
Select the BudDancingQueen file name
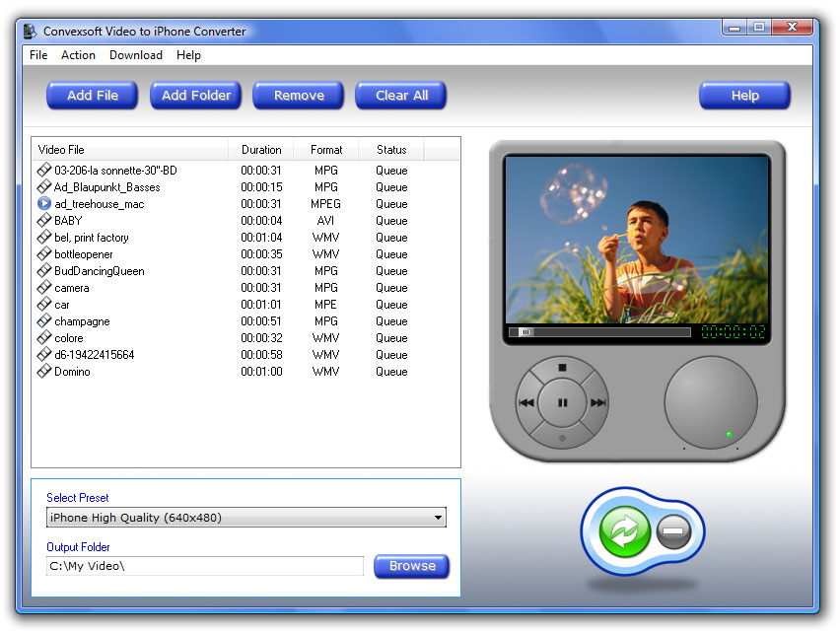[100, 271]
